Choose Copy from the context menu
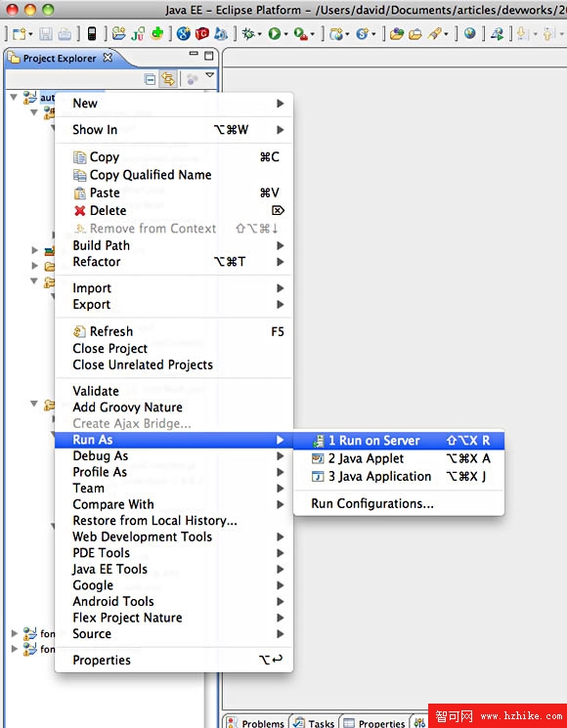The width and height of the screenshot is (567, 728). click(x=174, y=157)
